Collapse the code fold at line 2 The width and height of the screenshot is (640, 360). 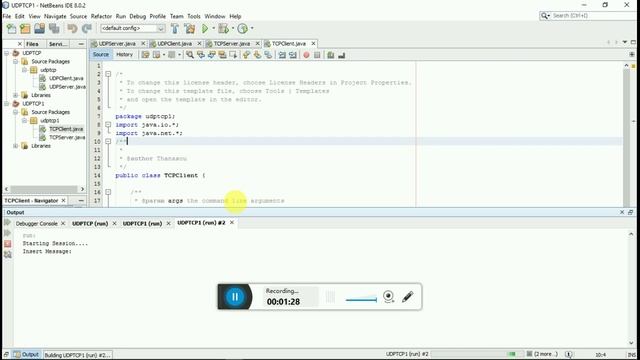(x=108, y=74)
